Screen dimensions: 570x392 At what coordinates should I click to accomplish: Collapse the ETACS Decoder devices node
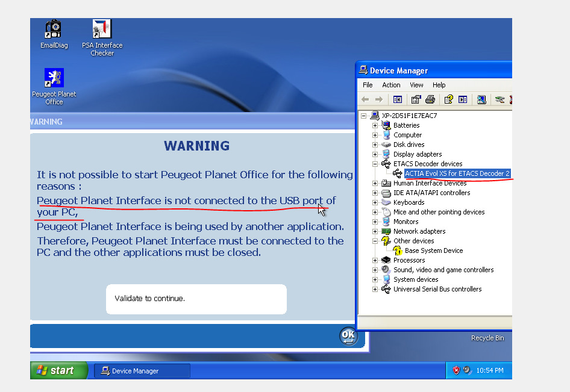[375, 164]
